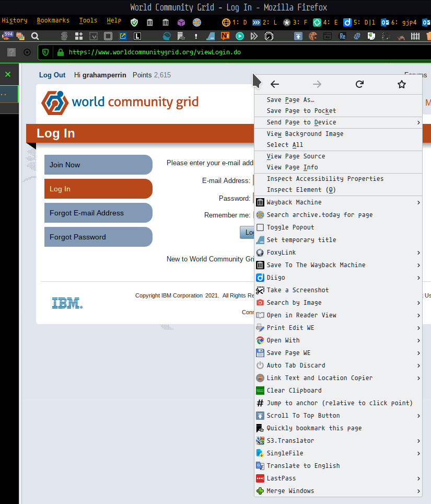
Task: Open the magnifying glass search toolbar icon
Action: click(35, 36)
